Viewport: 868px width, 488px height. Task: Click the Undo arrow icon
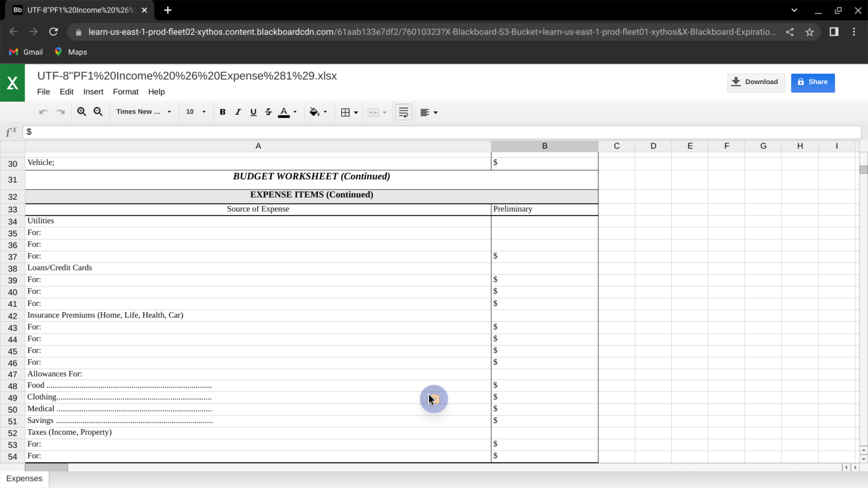pos(43,112)
